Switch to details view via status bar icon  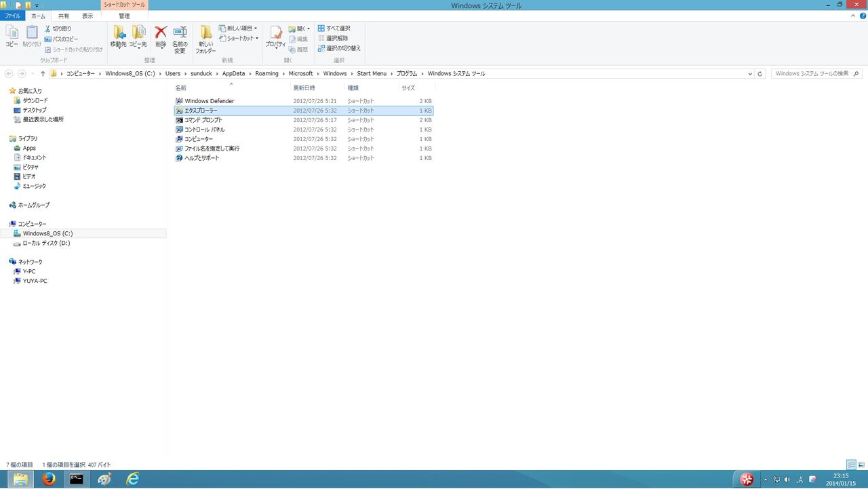[x=852, y=465]
